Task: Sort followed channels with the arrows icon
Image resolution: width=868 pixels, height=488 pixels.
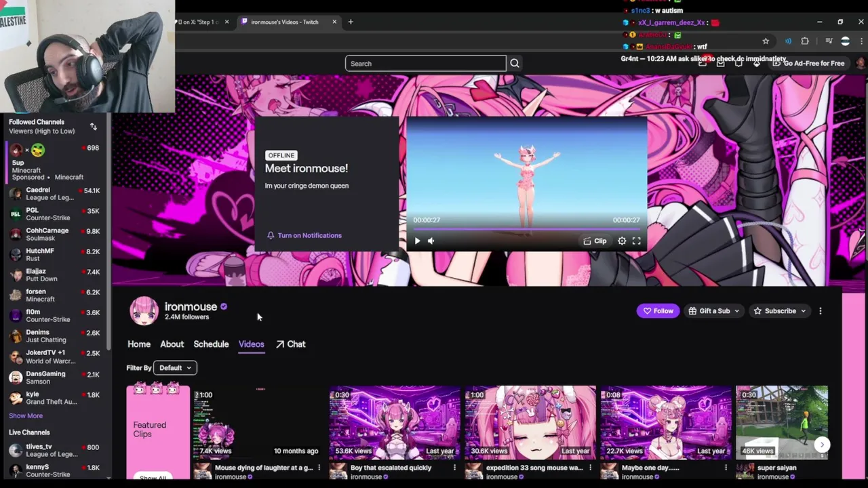Action: (x=94, y=127)
